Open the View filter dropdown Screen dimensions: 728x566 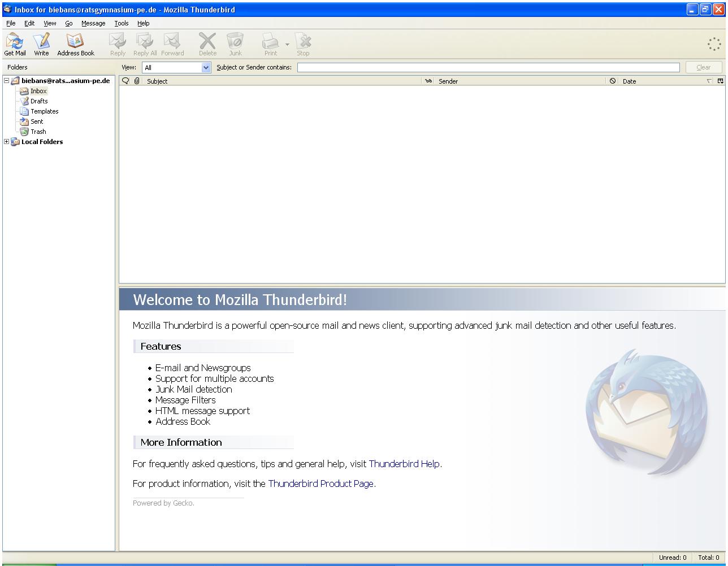click(206, 67)
